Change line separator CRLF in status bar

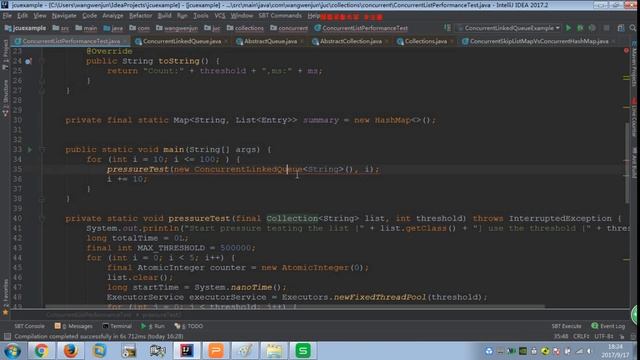(581, 336)
